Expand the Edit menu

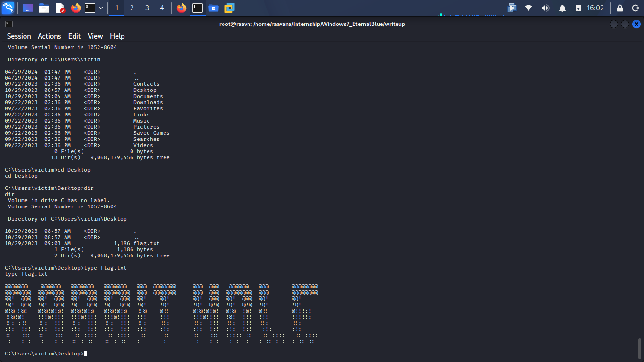[74, 36]
